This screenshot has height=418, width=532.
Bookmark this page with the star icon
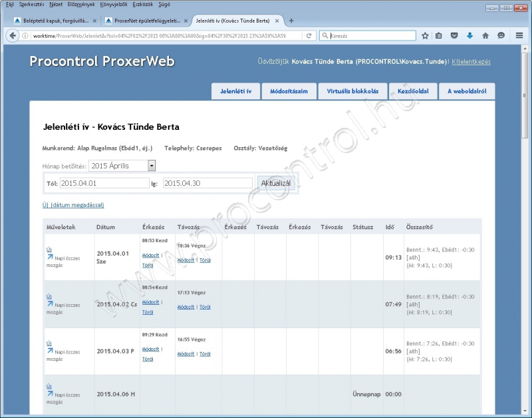click(x=425, y=36)
